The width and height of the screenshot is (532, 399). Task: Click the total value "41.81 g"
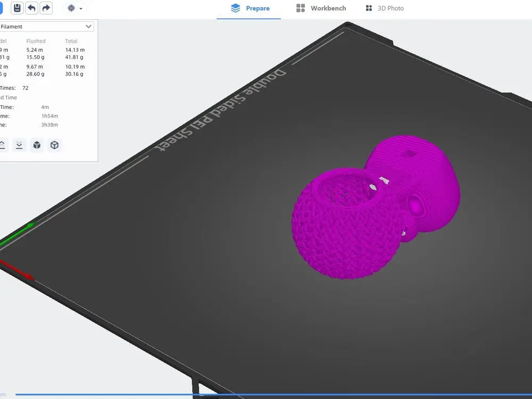click(x=74, y=57)
